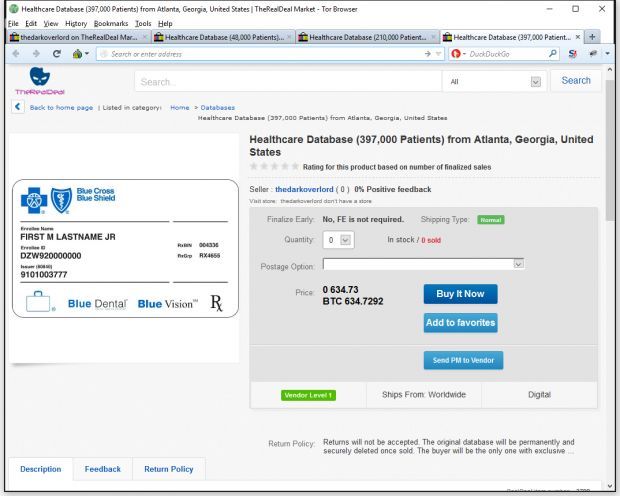Screen dimensions: 620x496
Task: Expand the All category search dropdown
Action: pyautogui.click(x=499, y=82)
